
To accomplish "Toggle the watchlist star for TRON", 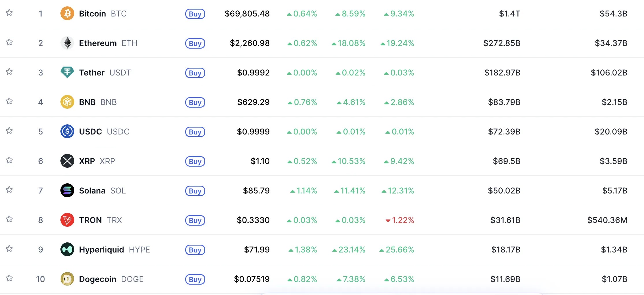I will pos(9,219).
